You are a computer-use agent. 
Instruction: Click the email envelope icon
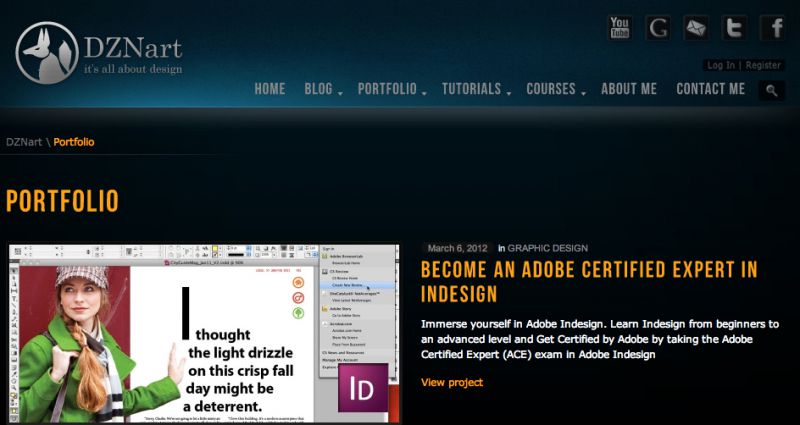pos(696,28)
